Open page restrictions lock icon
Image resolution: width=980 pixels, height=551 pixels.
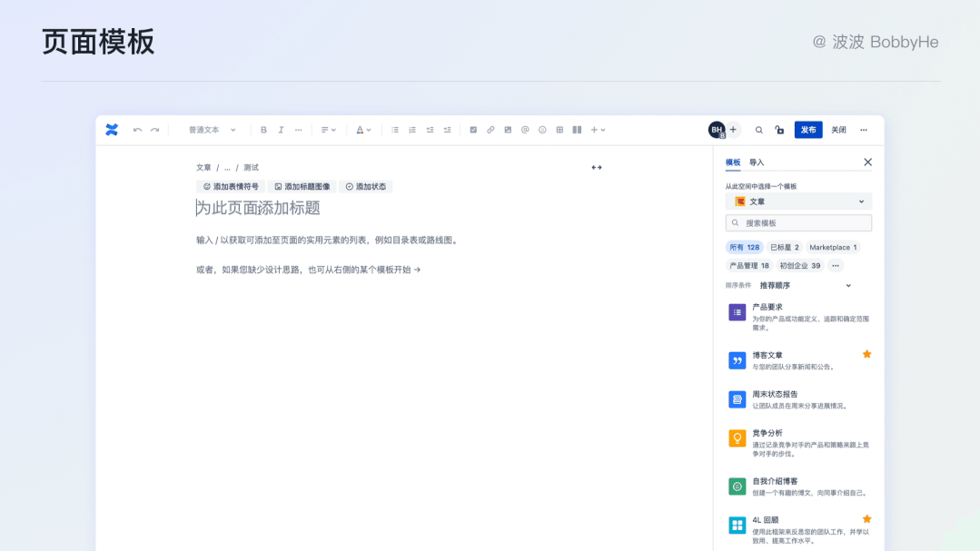pyautogui.click(x=779, y=130)
